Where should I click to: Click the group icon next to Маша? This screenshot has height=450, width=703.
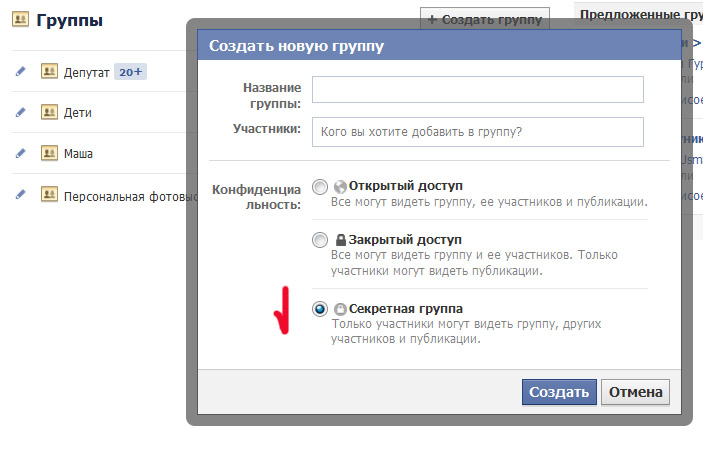[x=49, y=153]
